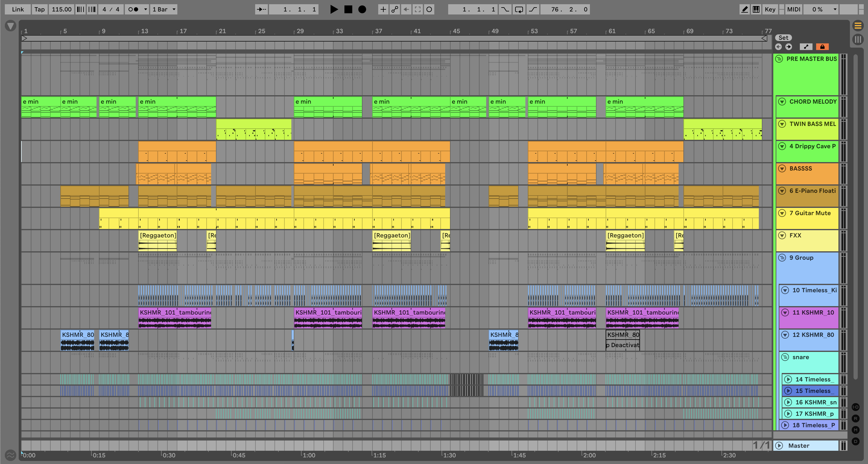Collapse the PRE MASTER BUS group
The image size is (868, 464).
click(779, 59)
